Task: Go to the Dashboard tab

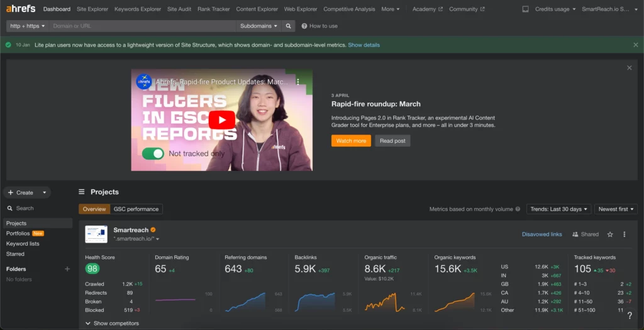Action: coord(57,9)
